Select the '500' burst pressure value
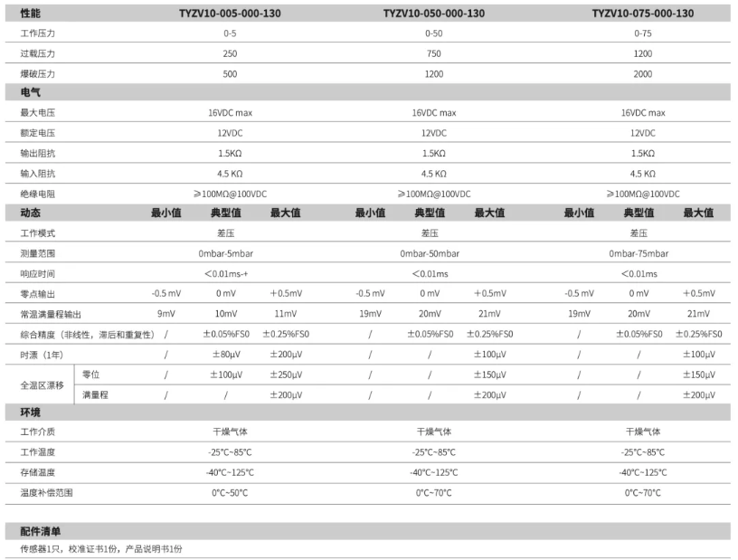This screenshot has width=738, height=560. tap(230, 74)
